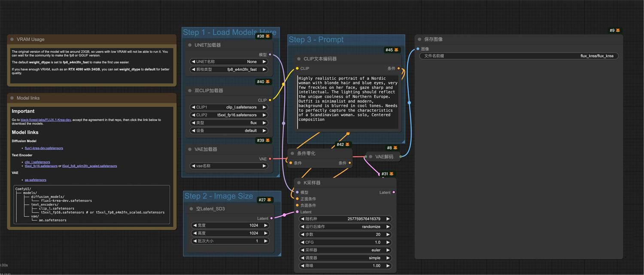Click the 负面条件 input port on K采样器
This screenshot has width=644, height=275.
coord(297,205)
